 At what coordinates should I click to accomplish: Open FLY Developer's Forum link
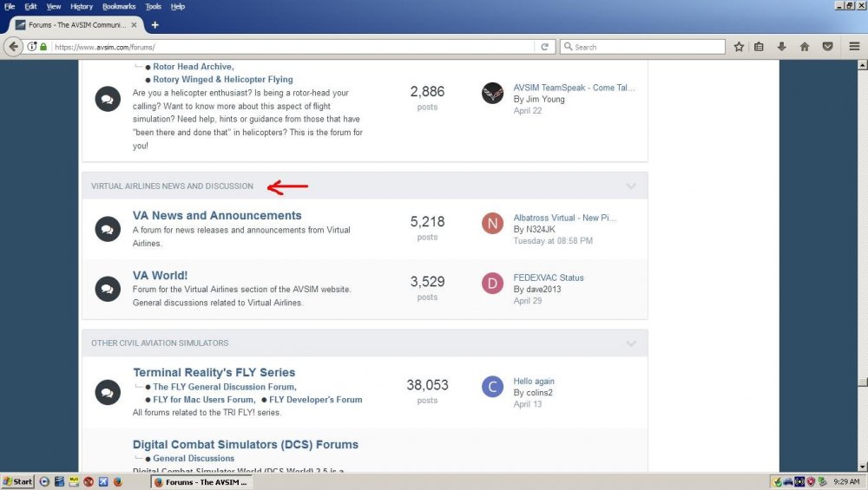click(316, 400)
